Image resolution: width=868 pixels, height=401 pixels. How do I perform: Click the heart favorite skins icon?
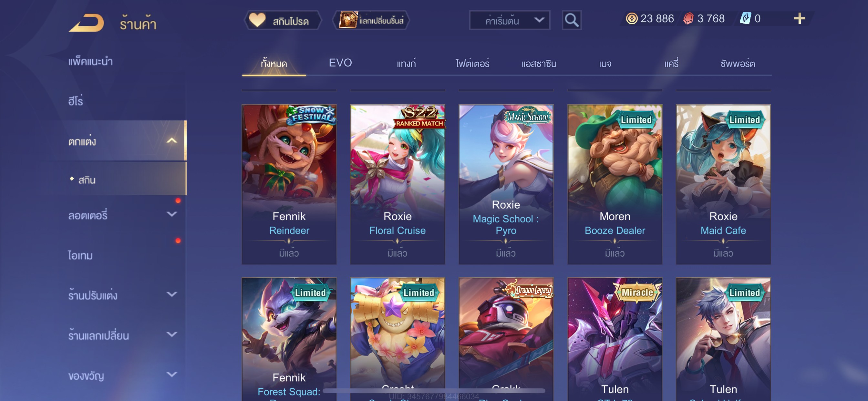pyautogui.click(x=257, y=20)
